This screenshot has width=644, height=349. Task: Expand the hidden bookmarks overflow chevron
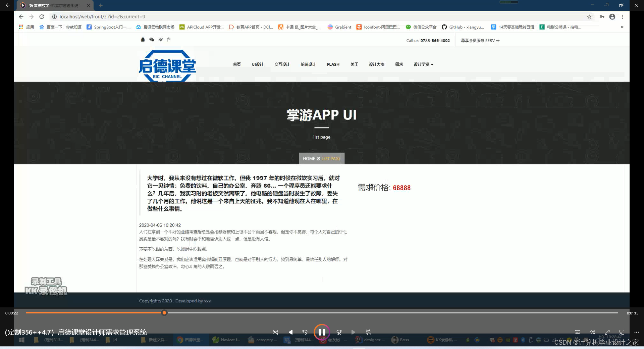tap(622, 27)
